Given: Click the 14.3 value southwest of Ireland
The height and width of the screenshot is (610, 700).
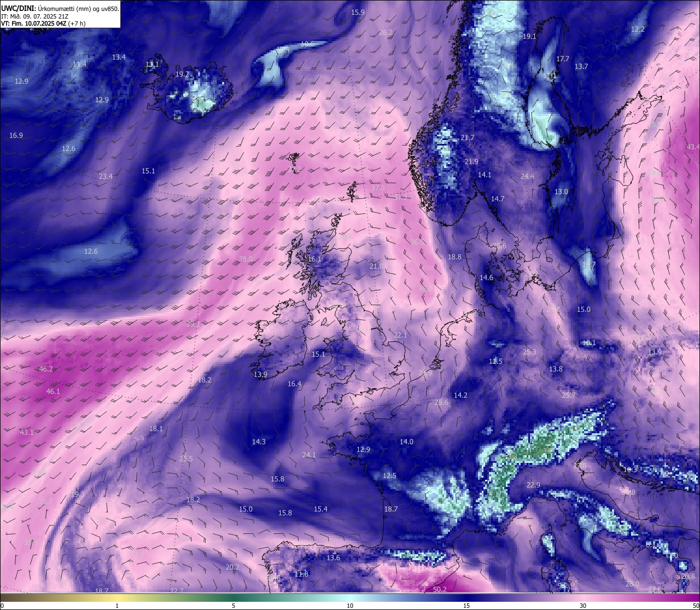Looking at the screenshot, I should (259, 441).
